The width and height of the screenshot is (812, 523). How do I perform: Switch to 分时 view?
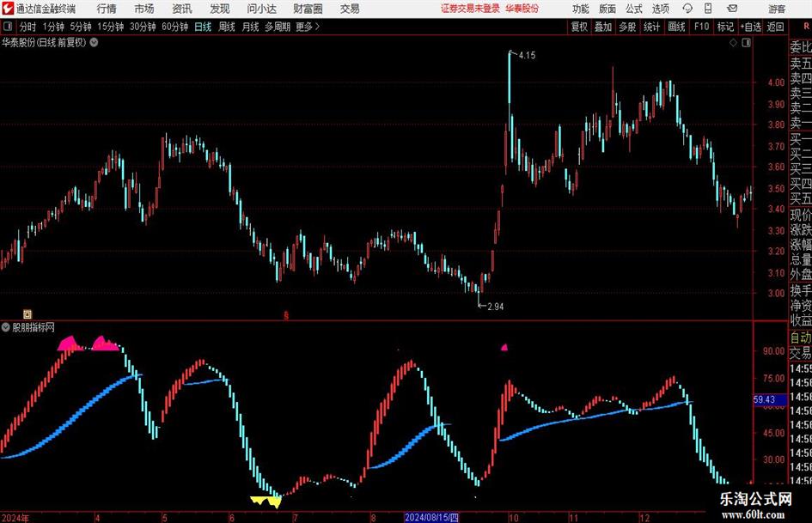[x=28, y=27]
